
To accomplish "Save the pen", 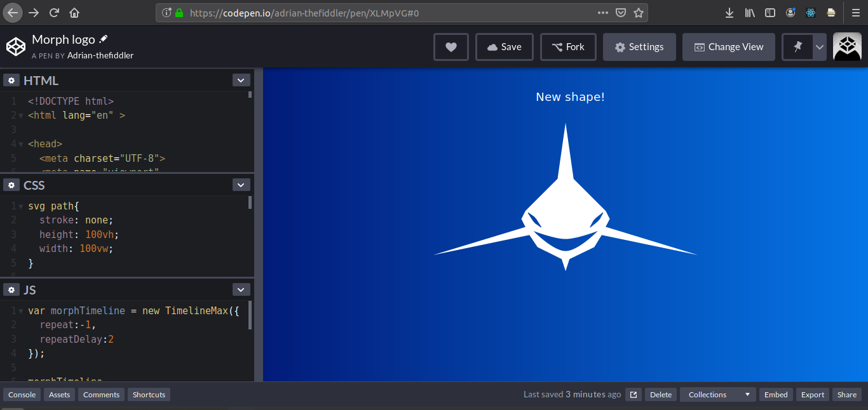I will [504, 46].
